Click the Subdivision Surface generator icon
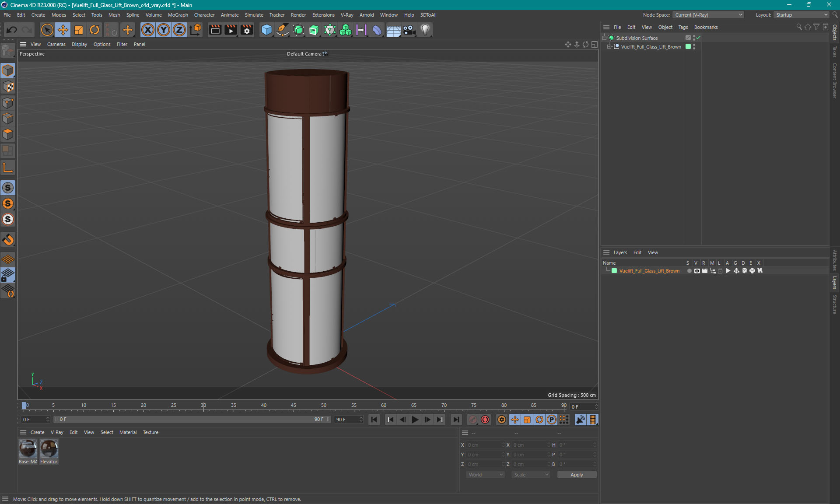Image resolution: width=840 pixels, height=504 pixels. click(x=298, y=30)
